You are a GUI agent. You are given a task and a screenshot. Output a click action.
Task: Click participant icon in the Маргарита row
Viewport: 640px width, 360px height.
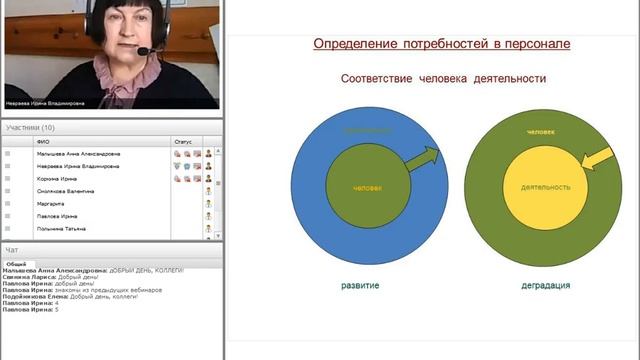(209, 204)
